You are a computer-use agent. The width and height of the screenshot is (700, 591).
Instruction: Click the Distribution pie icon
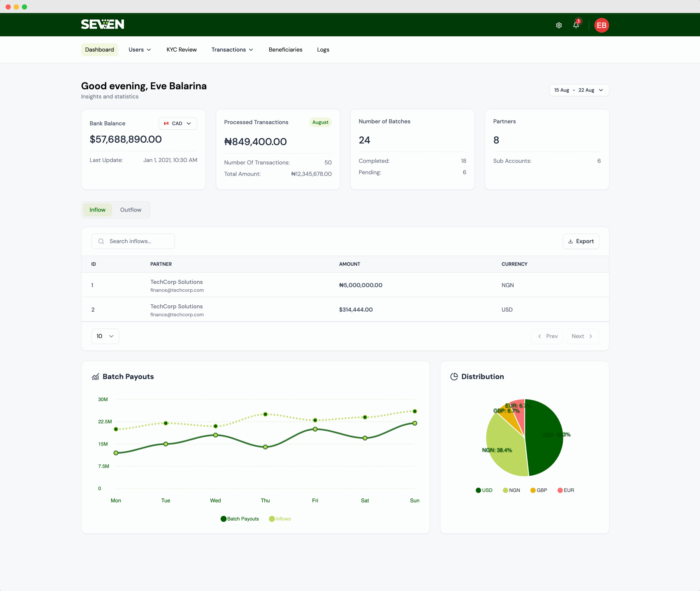tap(454, 377)
